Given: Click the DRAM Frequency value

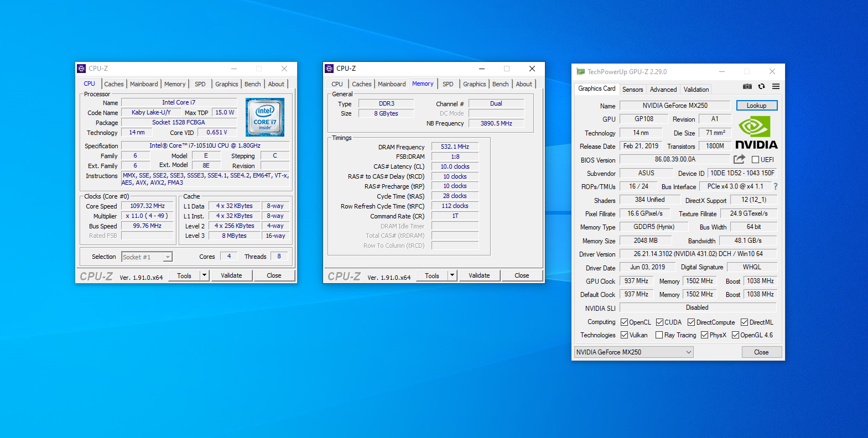Looking at the screenshot, I should tap(455, 147).
